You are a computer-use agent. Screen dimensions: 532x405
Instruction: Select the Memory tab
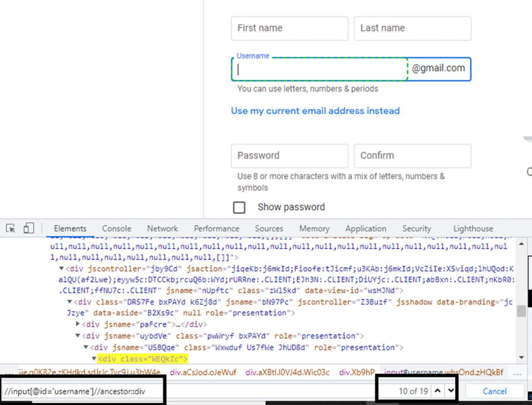[314, 228]
